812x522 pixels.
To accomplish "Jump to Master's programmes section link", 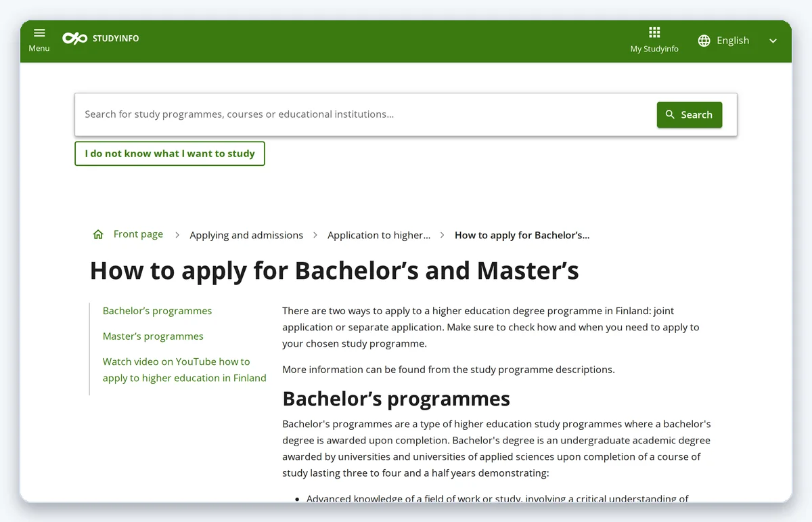I will [x=153, y=336].
